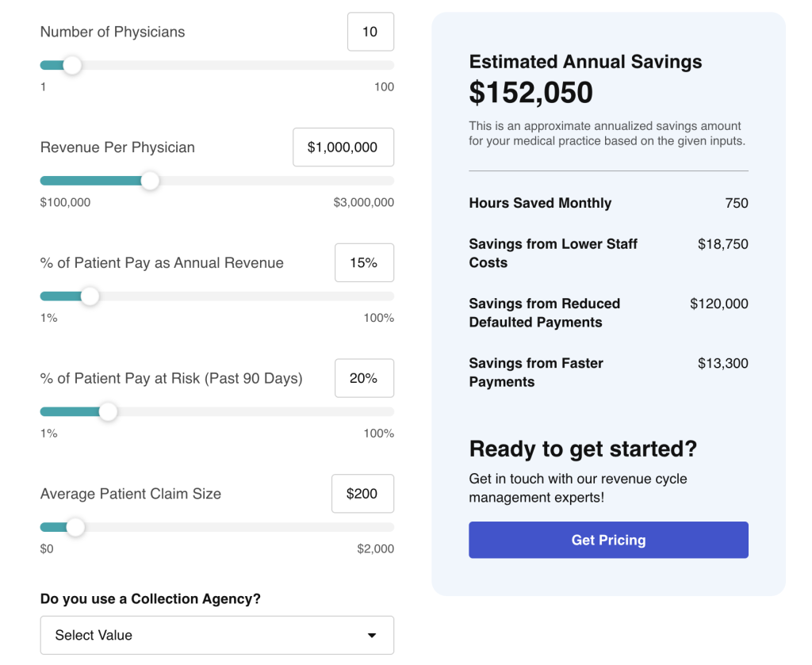
Task: Click the 15% patient pay input field
Action: (x=364, y=263)
